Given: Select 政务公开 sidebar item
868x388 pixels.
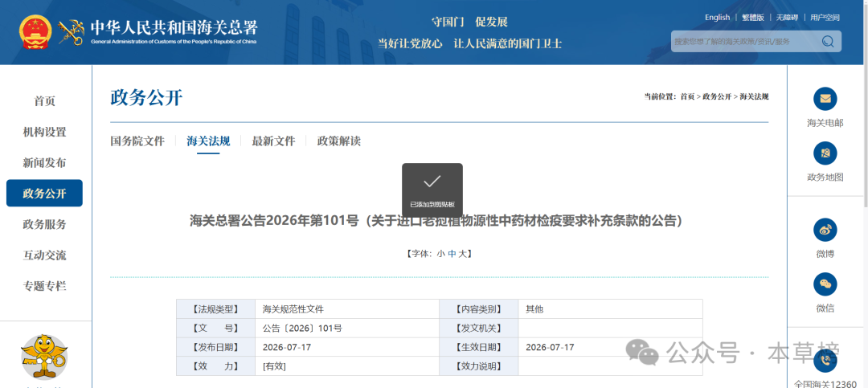Looking at the screenshot, I should (44, 193).
